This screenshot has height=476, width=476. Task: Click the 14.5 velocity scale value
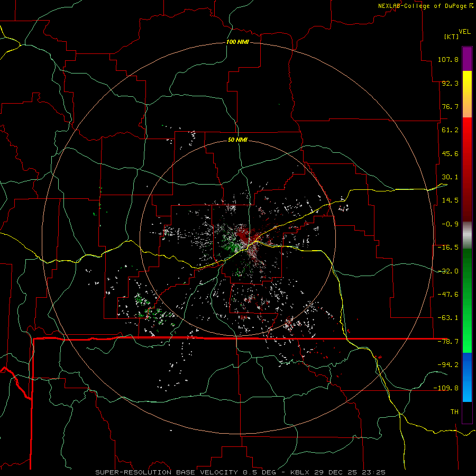450,200
